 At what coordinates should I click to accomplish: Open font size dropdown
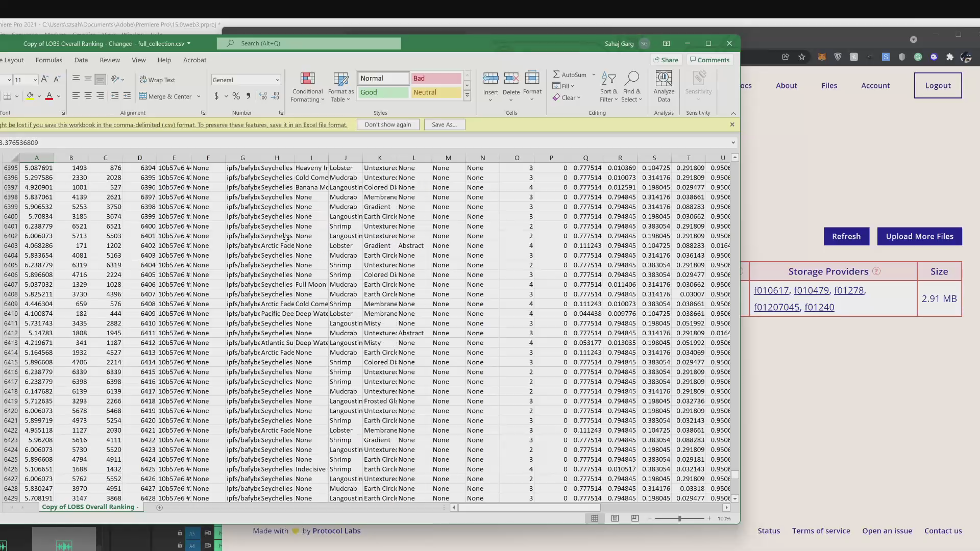pos(35,80)
